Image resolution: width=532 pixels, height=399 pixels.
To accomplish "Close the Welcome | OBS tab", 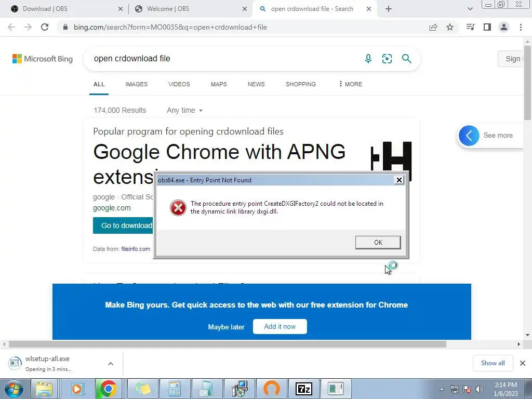I will [245, 9].
